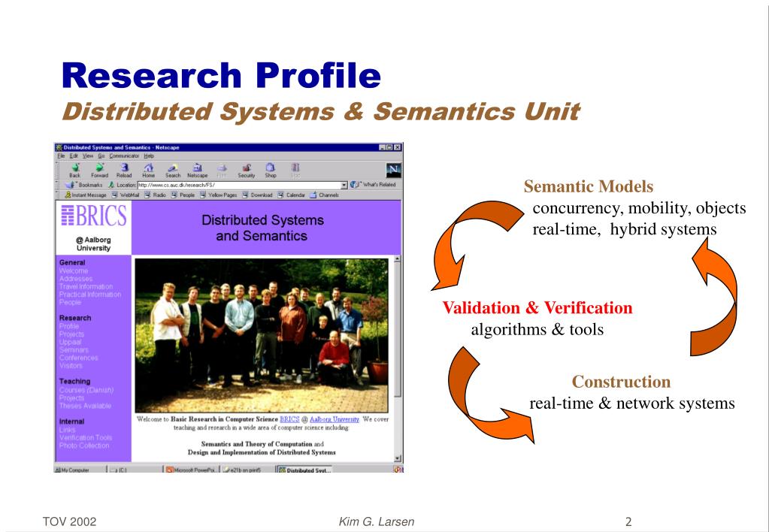
Task: Open the Projects link under Teaching
Action: (71, 397)
